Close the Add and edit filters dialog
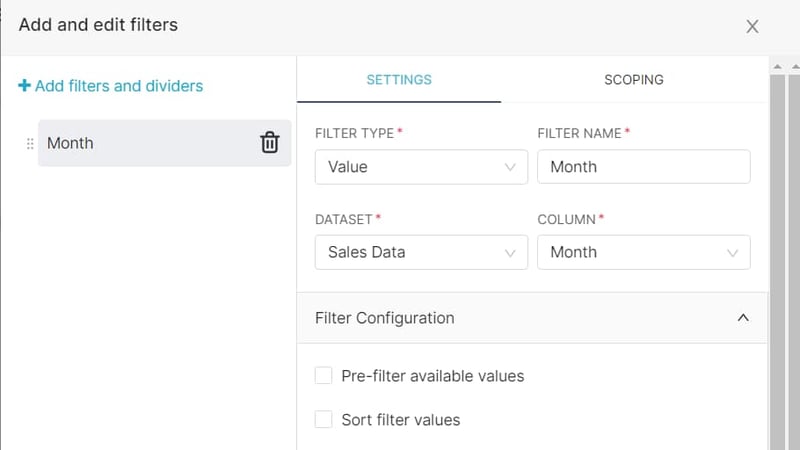The height and width of the screenshot is (450, 800). click(752, 27)
